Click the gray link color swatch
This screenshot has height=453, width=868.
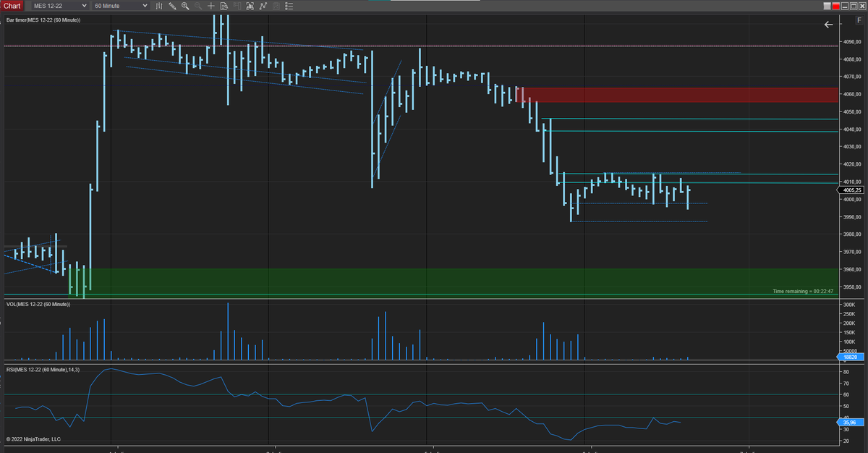[x=827, y=6]
